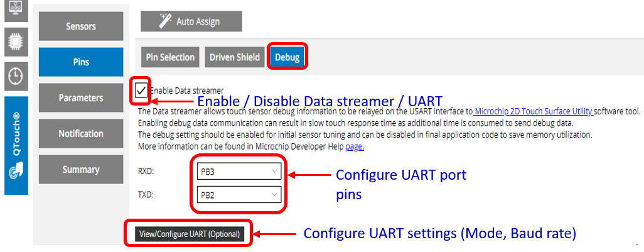The width and height of the screenshot is (644, 252).
Task: Switch to Debug tab
Action: 287,57
